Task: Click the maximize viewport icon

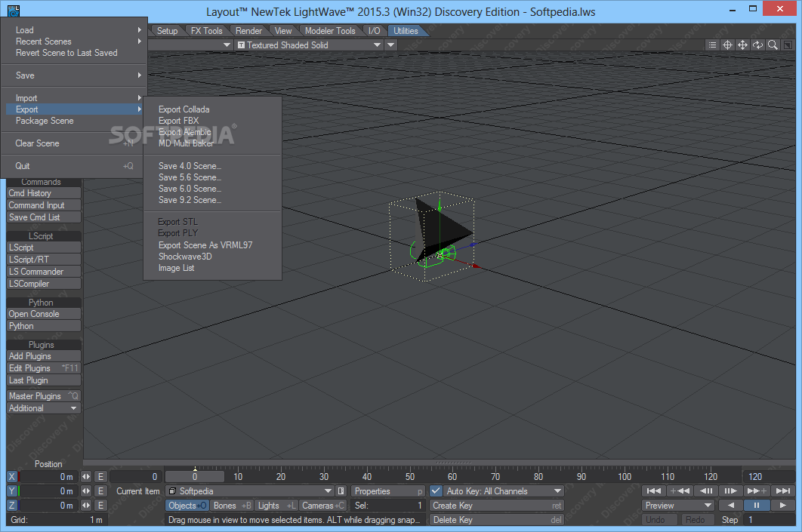Action: tap(788, 45)
